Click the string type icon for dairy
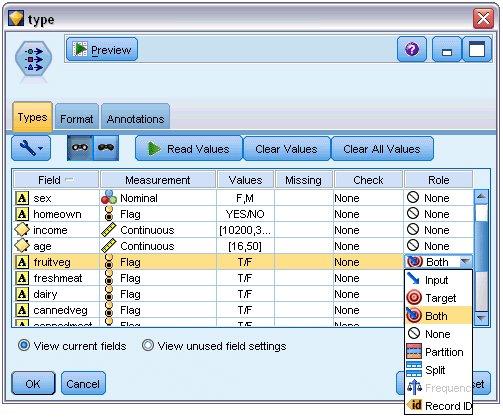 pos(22,294)
